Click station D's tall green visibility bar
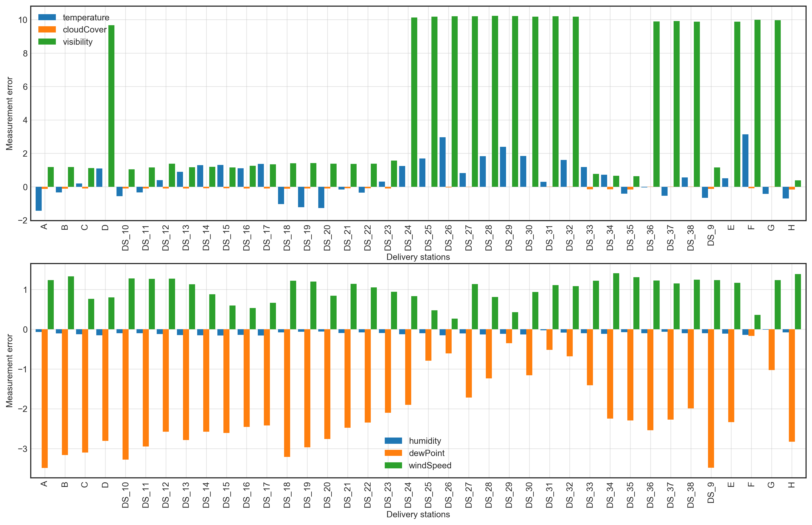The height and width of the screenshot is (525, 812). (x=111, y=106)
